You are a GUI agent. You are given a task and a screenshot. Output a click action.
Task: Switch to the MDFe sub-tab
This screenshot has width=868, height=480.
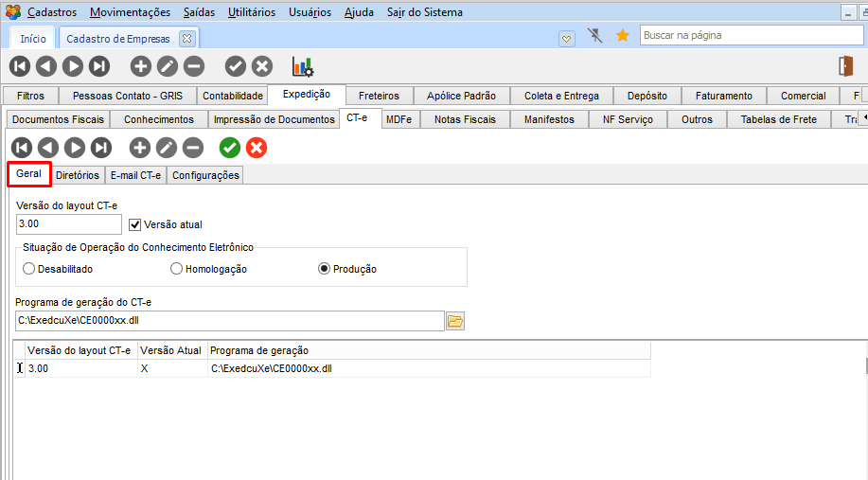pos(399,119)
